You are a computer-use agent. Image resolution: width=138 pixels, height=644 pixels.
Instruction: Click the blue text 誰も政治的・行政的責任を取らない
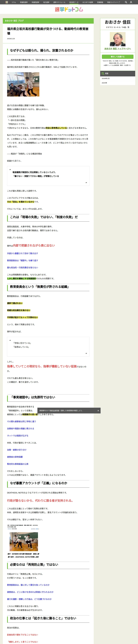tap(23, 267)
